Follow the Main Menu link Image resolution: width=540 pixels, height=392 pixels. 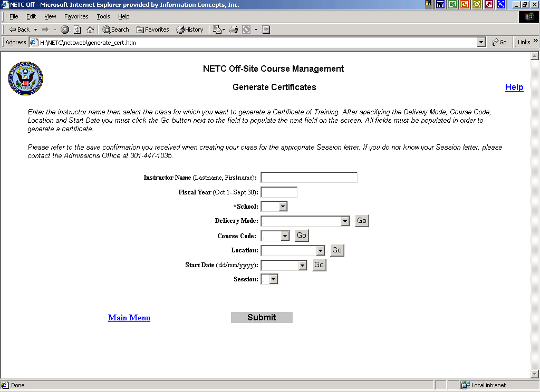[129, 318]
